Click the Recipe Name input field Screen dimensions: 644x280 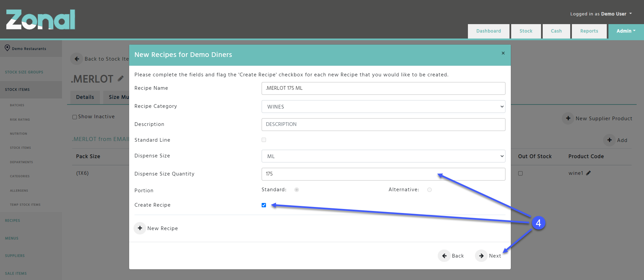pyautogui.click(x=383, y=88)
